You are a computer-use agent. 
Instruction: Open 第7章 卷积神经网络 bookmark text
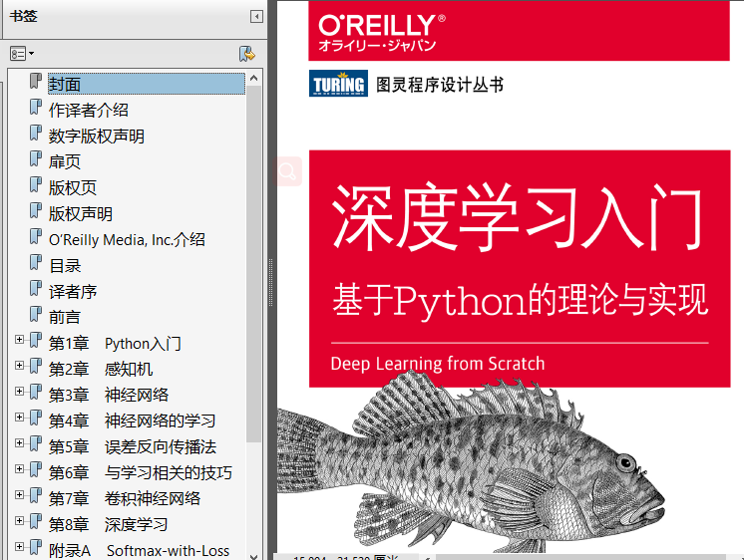[x=125, y=498]
